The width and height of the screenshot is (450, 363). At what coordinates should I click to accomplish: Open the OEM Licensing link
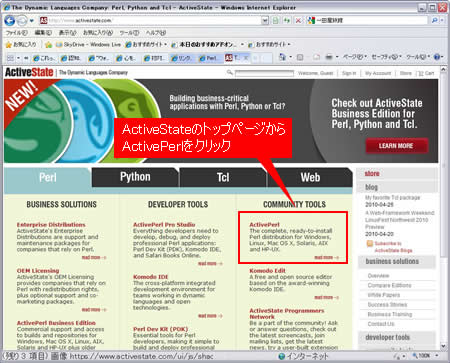point(38,271)
